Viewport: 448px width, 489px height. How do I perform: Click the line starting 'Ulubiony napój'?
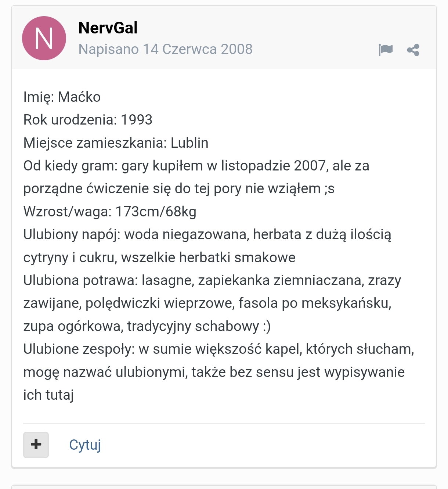[207, 234]
